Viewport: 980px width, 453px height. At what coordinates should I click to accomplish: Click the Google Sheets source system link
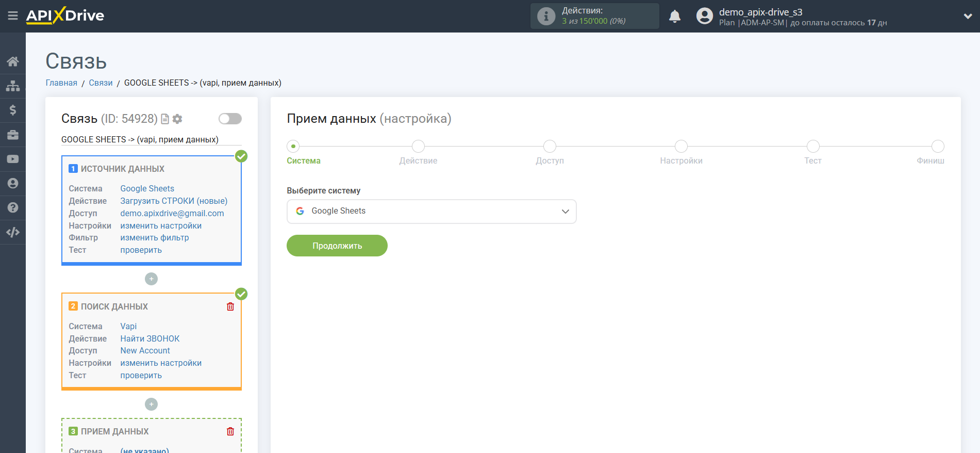[x=147, y=189]
